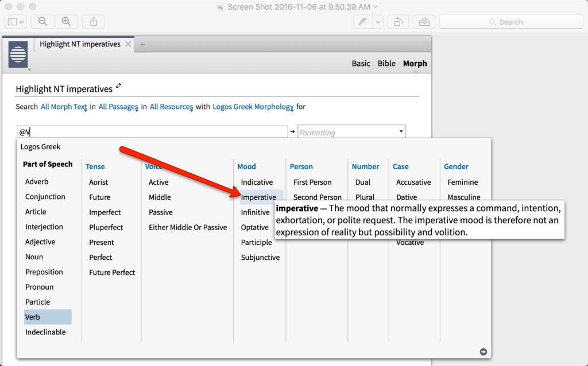
Task: Pick First Person in Person column
Action: 312,182
